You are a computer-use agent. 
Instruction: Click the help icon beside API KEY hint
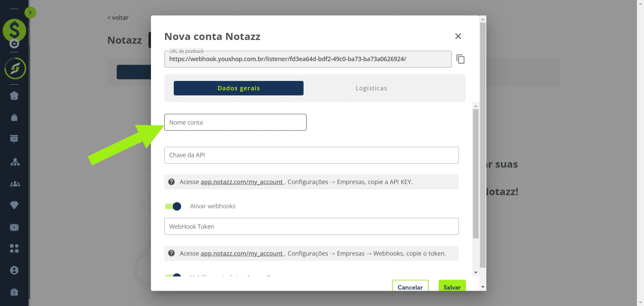pyautogui.click(x=171, y=182)
